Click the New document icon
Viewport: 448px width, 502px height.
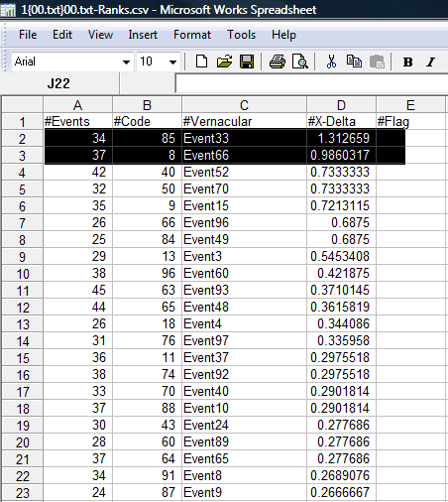201,62
